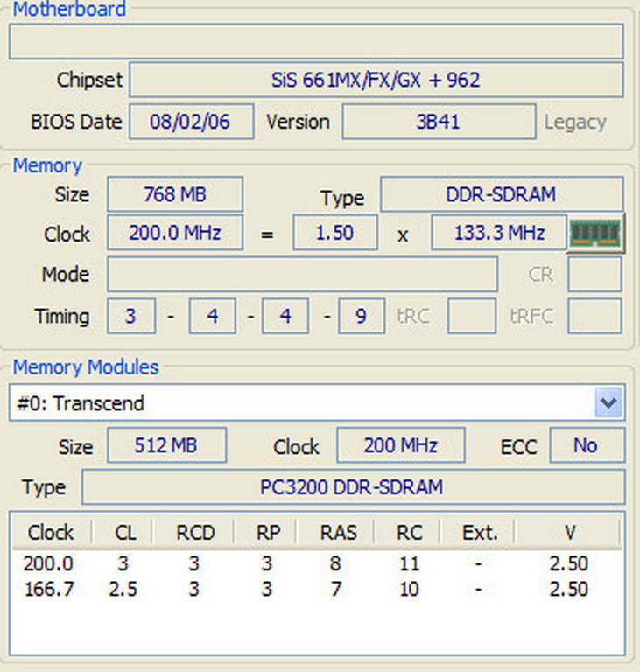Click the module Type PC3200 DDR-SDRAM field
The image size is (640, 672).
pyautogui.click(x=353, y=486)
